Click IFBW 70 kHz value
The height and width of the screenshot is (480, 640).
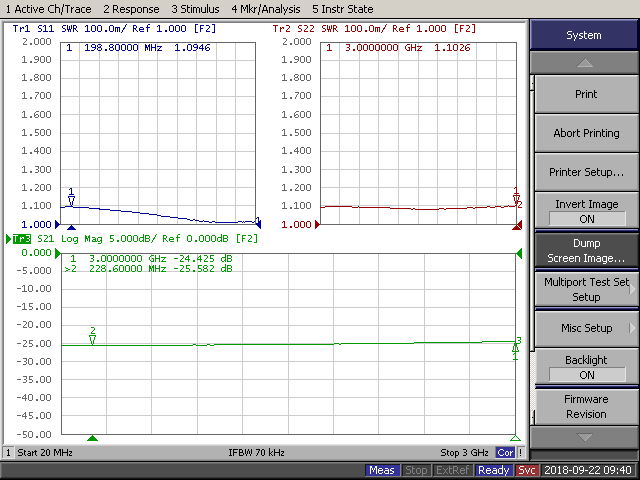point(256,453)
